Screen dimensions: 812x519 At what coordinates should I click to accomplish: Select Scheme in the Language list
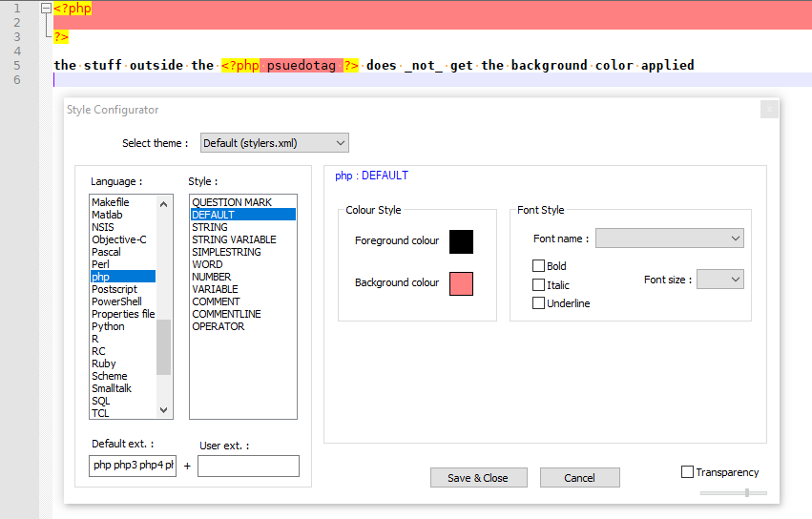point(123,376)
